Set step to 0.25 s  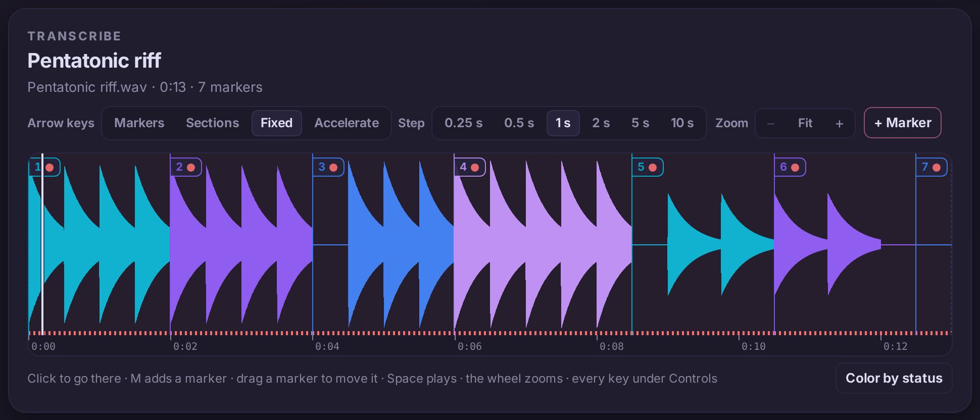463,123
